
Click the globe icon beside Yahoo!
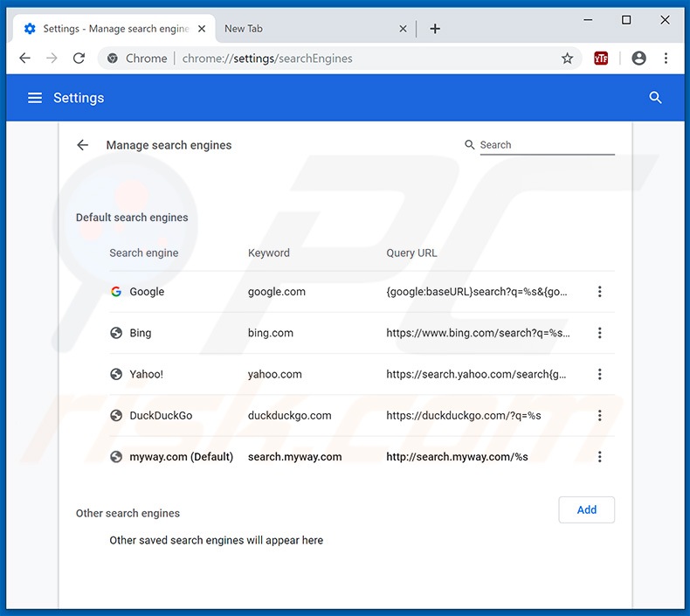pyautogui.click(x=116, y=374)
